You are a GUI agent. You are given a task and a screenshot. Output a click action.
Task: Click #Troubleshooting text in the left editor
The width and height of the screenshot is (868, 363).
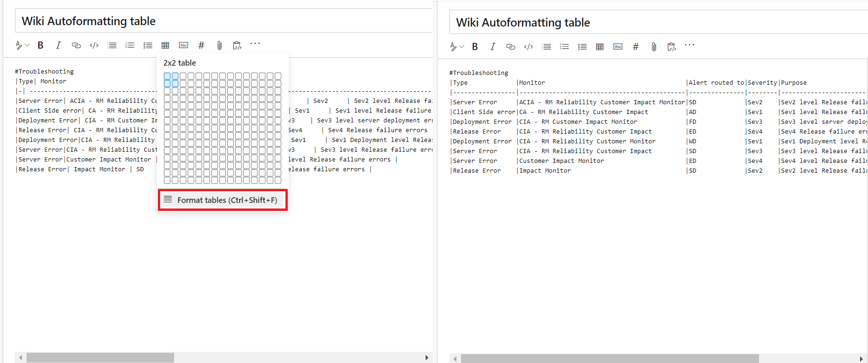pyautogui.click(x=44, y=71)
